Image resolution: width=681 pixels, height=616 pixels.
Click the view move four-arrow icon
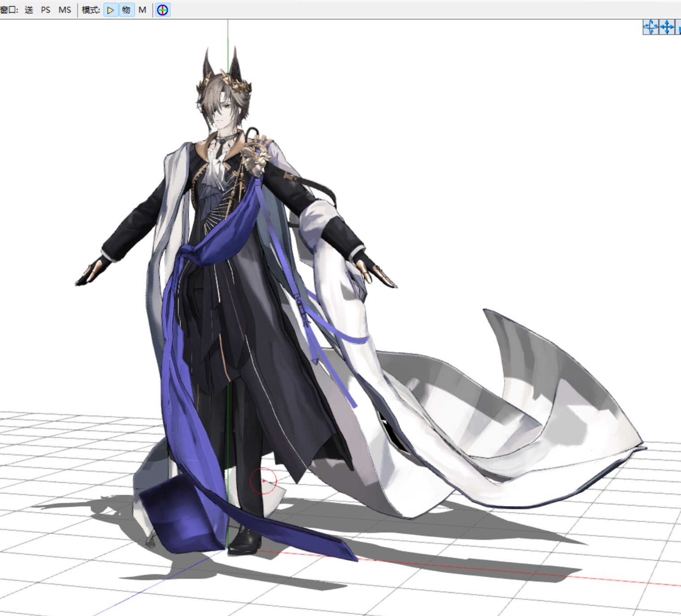667,27
